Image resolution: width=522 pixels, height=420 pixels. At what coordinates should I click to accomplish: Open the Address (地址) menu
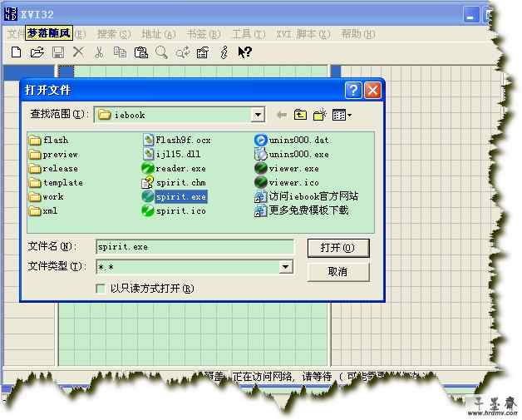[x=159, y=34]
